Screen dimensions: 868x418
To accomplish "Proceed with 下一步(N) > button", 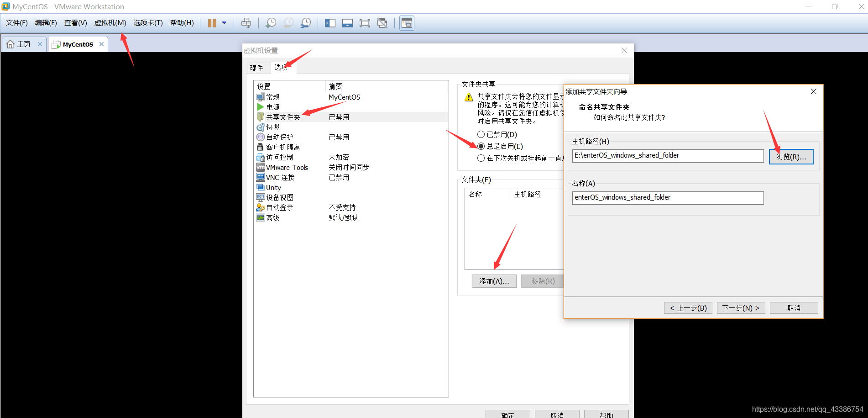I will tap(741, 308).
